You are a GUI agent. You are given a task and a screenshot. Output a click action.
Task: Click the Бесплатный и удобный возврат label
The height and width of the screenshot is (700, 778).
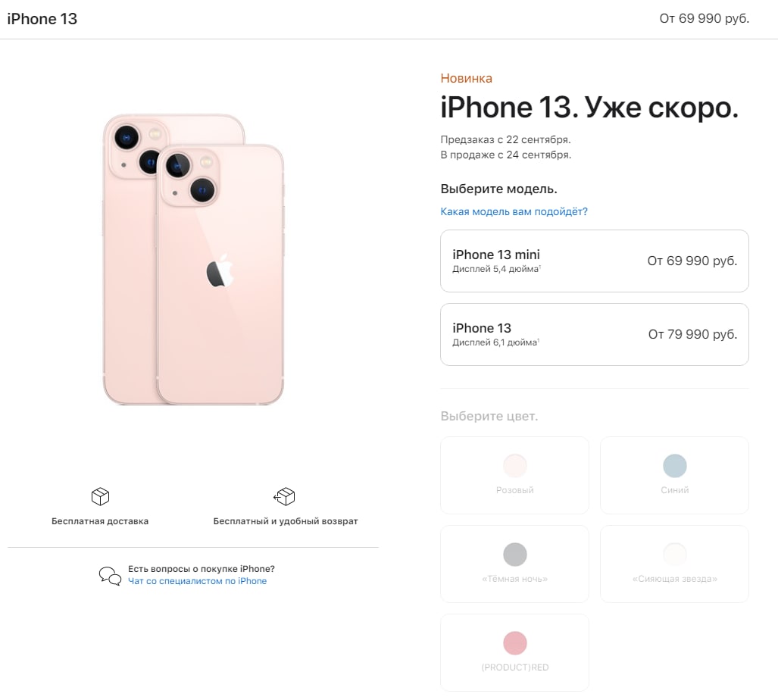click(x=286, y=521)
